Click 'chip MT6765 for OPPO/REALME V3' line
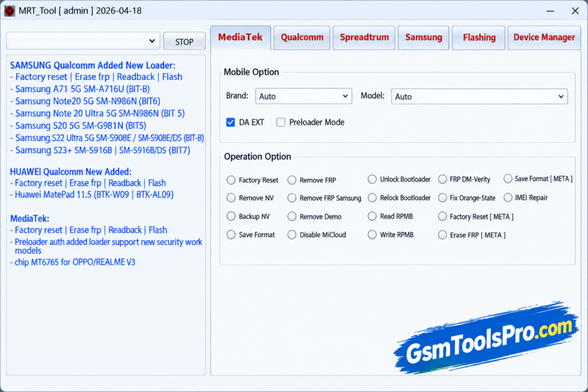 (x=73, y=262)
